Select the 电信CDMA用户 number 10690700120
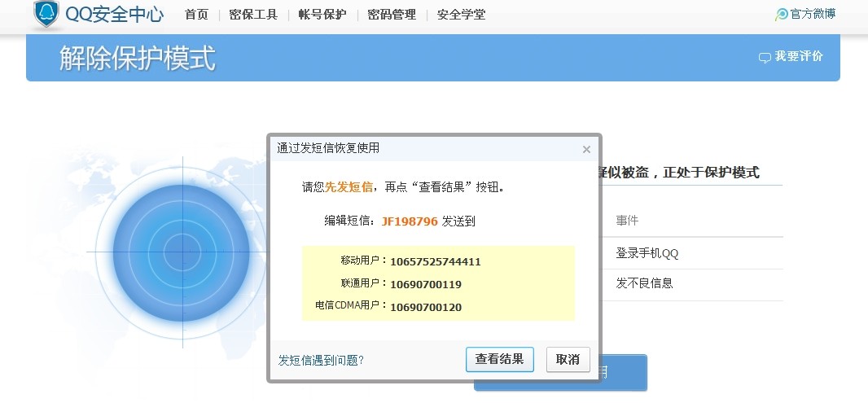Viewport: 868px width, 403px height. [426, 307]
